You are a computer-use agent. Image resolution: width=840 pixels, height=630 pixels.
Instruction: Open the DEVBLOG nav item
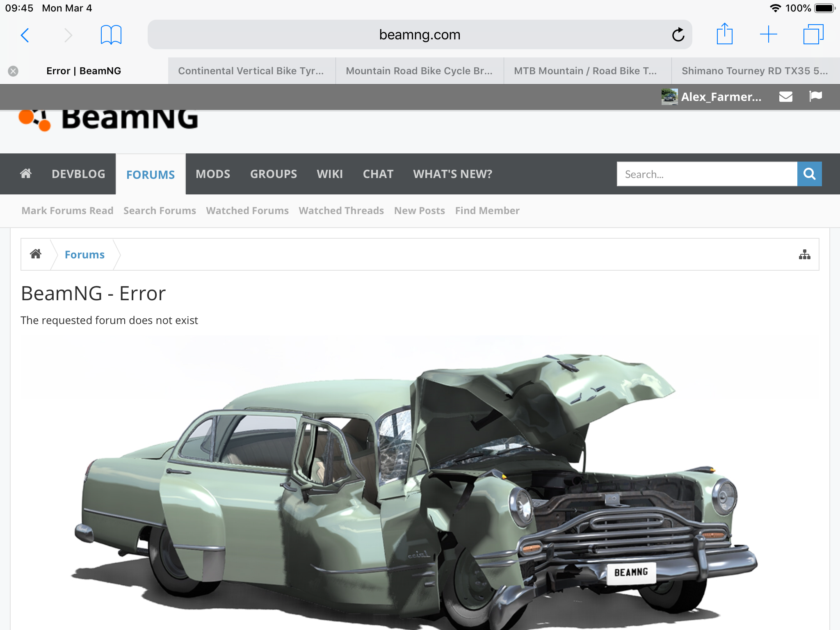[78, 174]
